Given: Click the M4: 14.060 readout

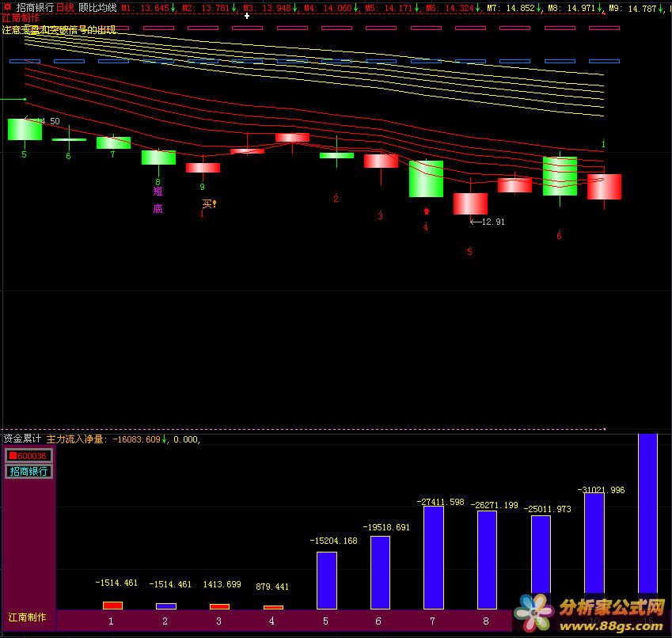Looking at the screenshot, I should click(x=328, y=8).
